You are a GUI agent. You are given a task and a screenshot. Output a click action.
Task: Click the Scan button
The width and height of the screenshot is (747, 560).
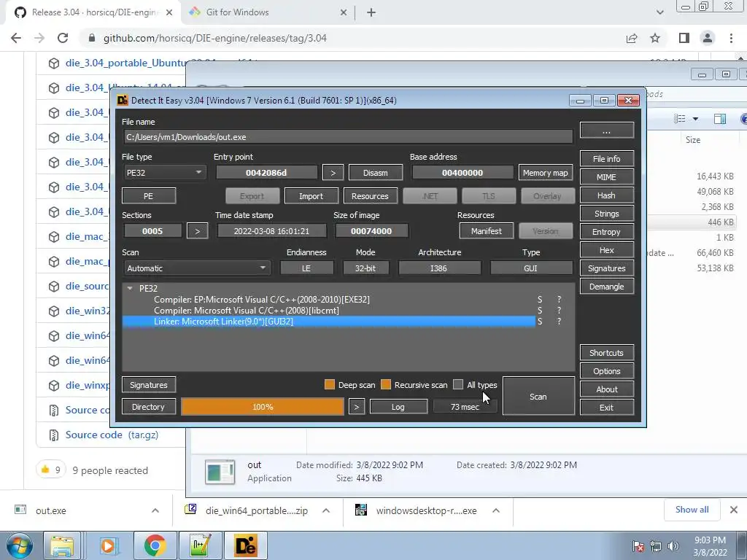coord(538,397)
